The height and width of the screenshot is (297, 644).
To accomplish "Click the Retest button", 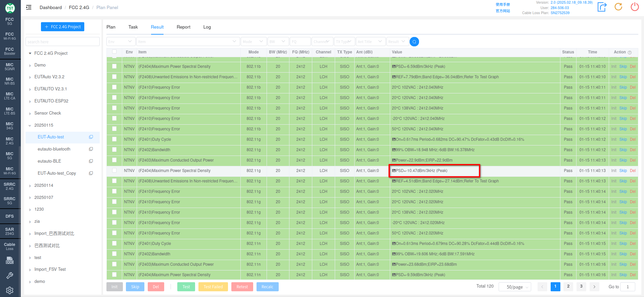I will [242, 287].
